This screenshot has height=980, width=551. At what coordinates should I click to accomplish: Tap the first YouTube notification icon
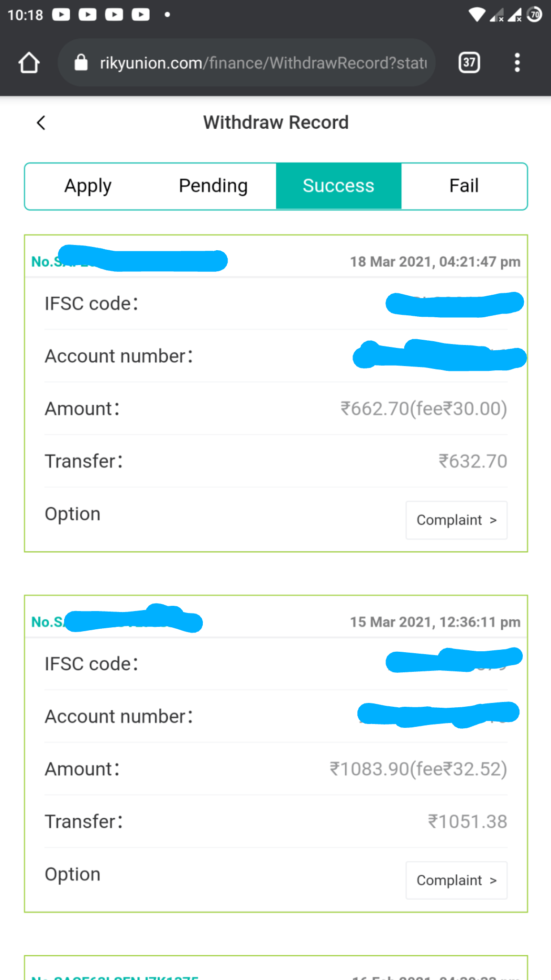(x=61, y=15)
